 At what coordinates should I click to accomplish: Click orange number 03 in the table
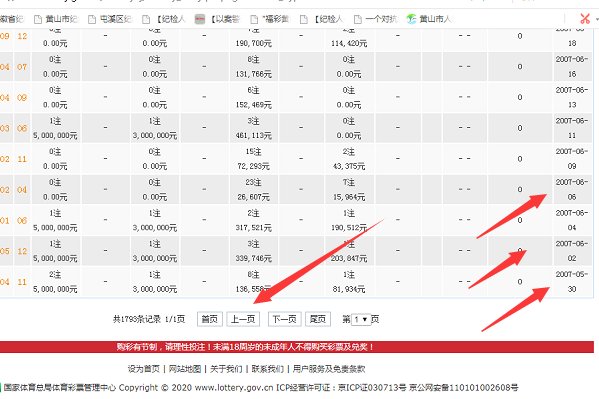pyautogui.click(x=5, y=128)
